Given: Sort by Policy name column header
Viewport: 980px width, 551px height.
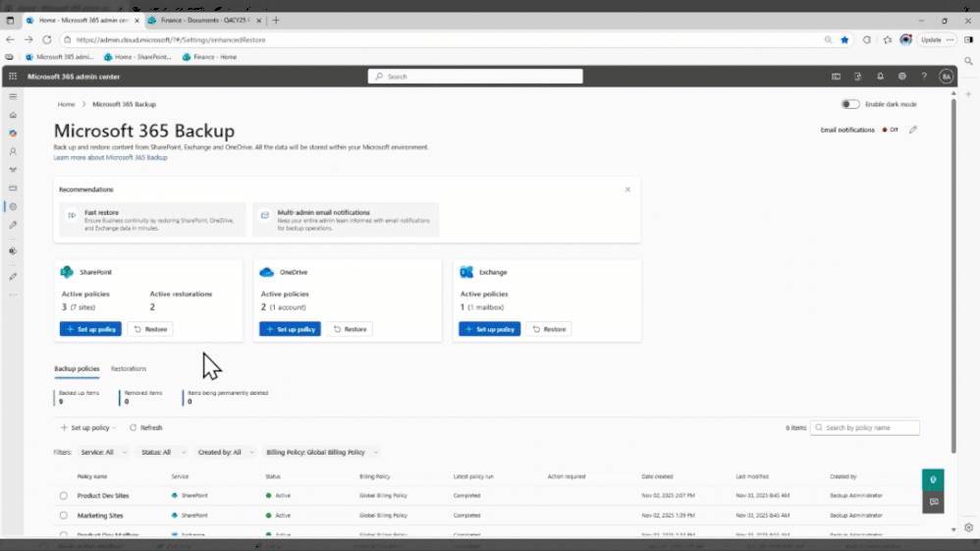Looking at the screenshot, I should point(92,476).
